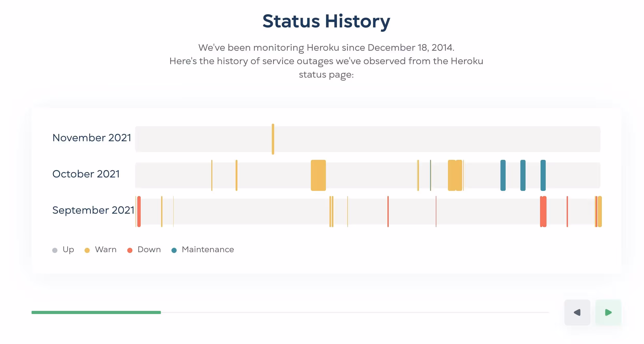The image size is (644, 344).
Task: Select the gray Up legend dot
Action: (55, 250)
